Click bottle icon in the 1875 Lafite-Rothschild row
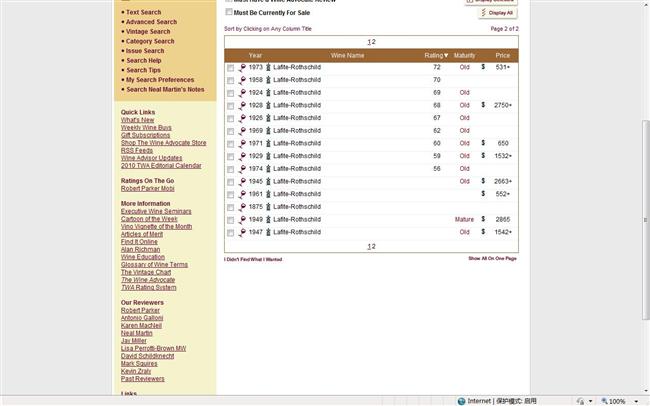This screenshot has width=650, height=406. 268,207
